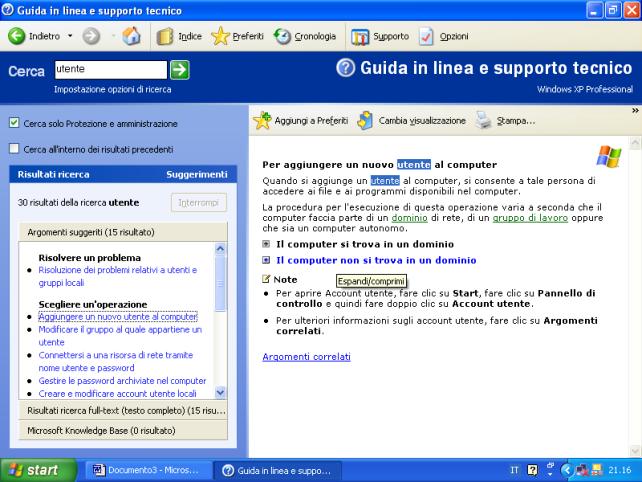Click the Interrompi button
This screenshot has width=642, height=482.
click(199, 203)
